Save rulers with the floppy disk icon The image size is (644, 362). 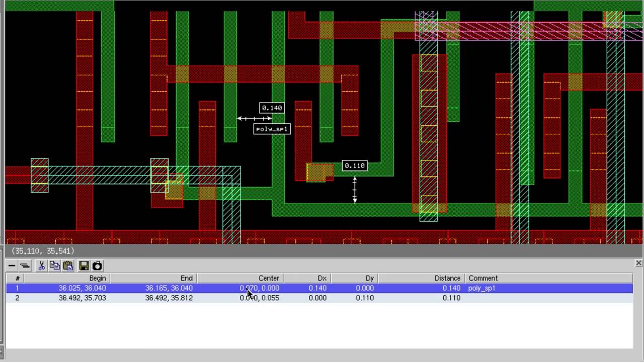pos(84,265)
